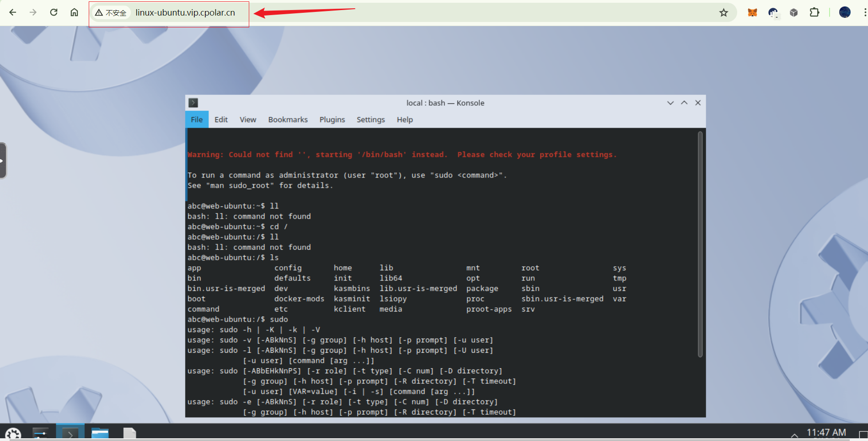Open the Dolphin file manager icon
Image resolution: width=868 pixels, height=441 pixels.
[x=100, y=433]
